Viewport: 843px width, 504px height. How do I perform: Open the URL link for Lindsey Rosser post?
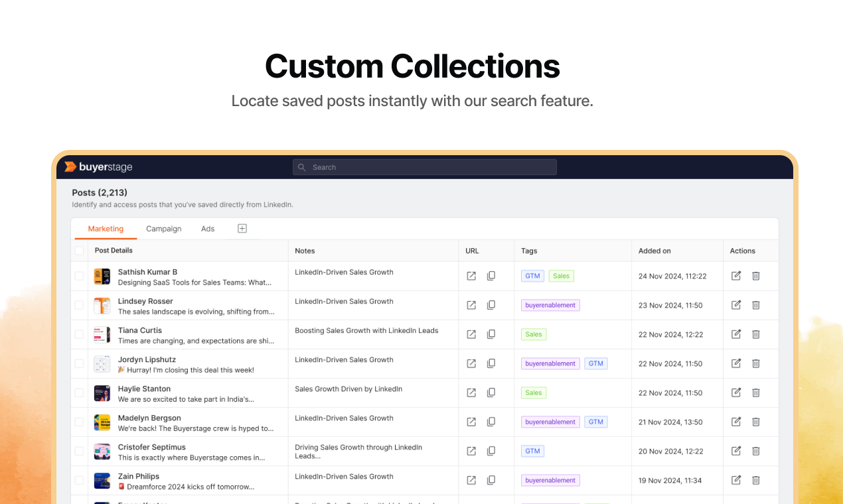pyautogui.click(x=471, y=305)
